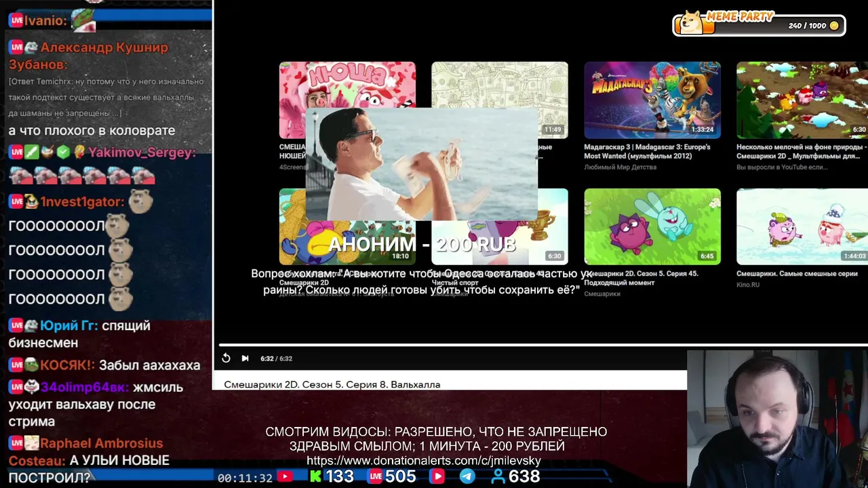The width and height of the screenshot is (868, 488).
Task: Click the Telegram icon in bottom bar
Action: click(467, 476)
